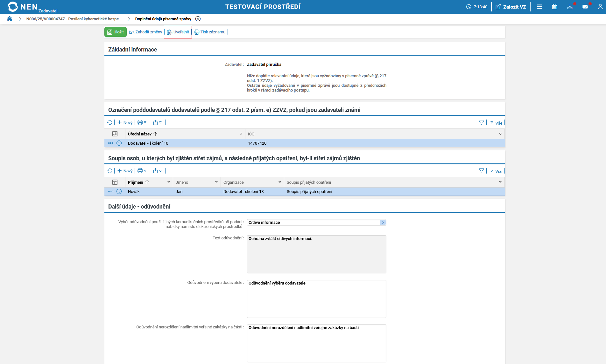Open the Příjmení column filter arrow
This screenshot has height=364, width=606.
[x=169, y=182]
